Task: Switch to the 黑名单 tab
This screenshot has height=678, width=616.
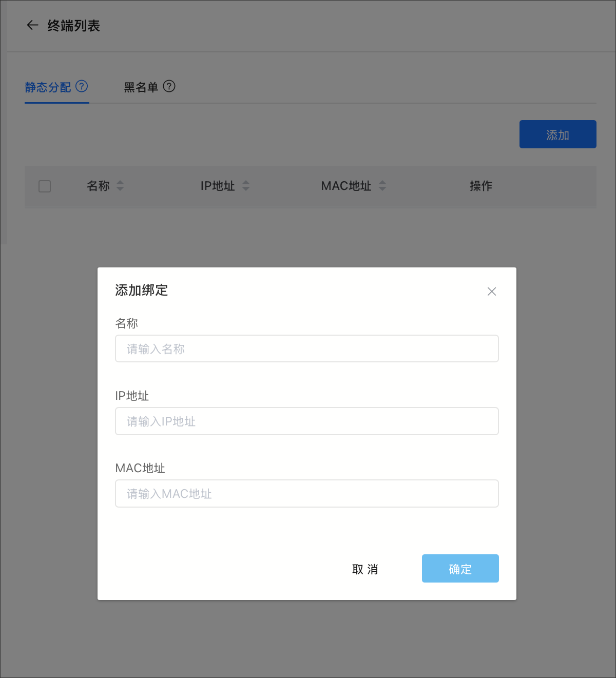Action: coord(141,87)
